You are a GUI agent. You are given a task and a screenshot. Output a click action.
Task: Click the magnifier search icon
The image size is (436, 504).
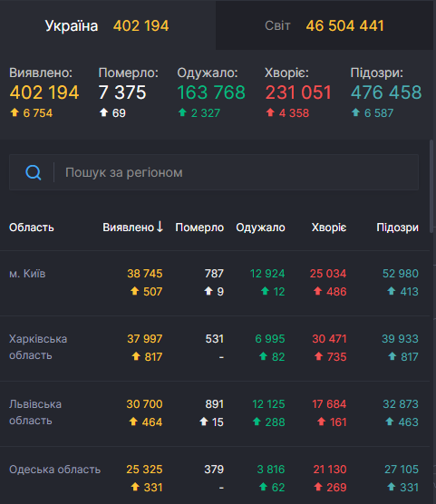[34, 172]
